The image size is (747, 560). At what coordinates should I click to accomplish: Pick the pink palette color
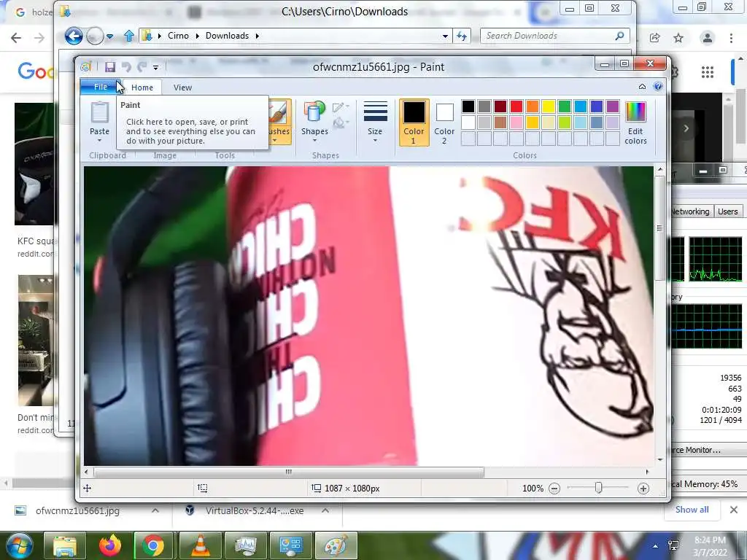tap(516, 122)
